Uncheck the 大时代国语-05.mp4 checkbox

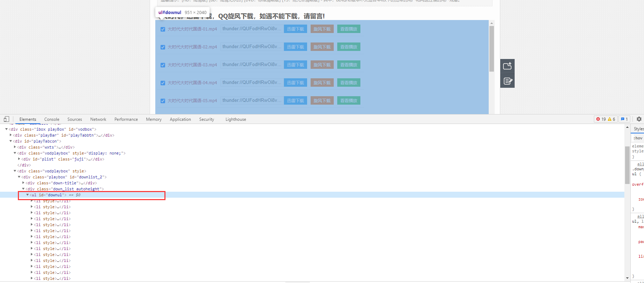(x=163, y=101)
